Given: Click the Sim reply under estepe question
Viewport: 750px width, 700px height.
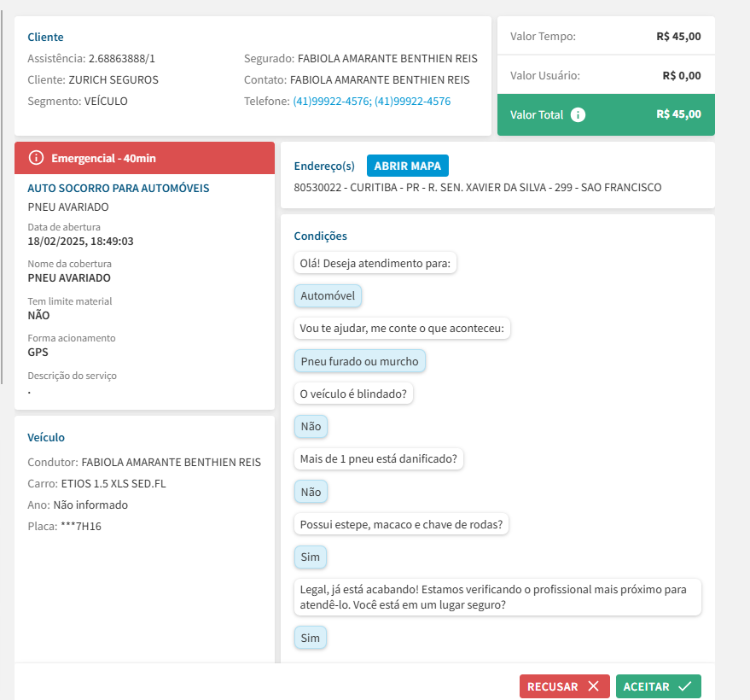Looking at the screenshot, I should 310,557.
